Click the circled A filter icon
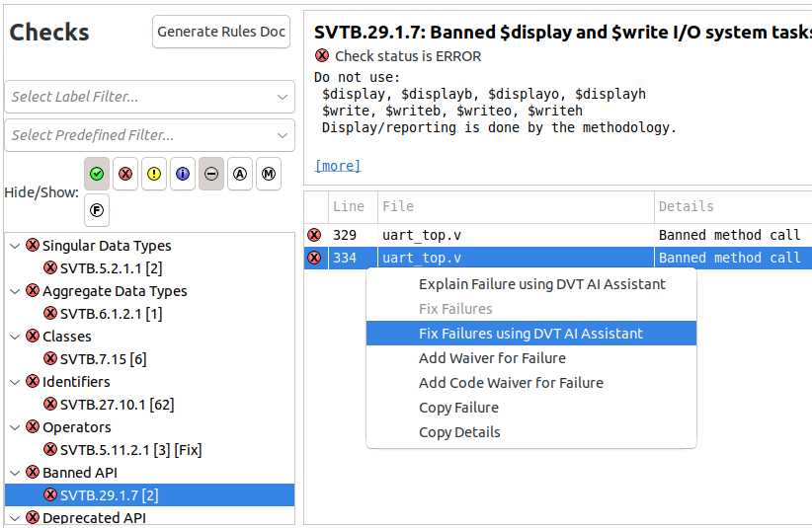Viewport: 812px width, 528px height. point(240,174)
